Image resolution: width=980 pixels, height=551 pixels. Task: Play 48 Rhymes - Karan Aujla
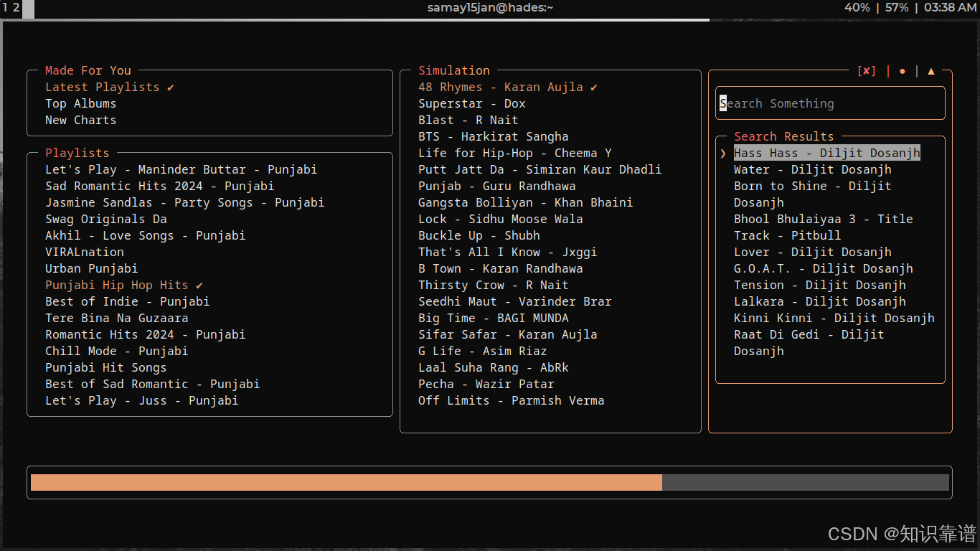pos(508,87)
